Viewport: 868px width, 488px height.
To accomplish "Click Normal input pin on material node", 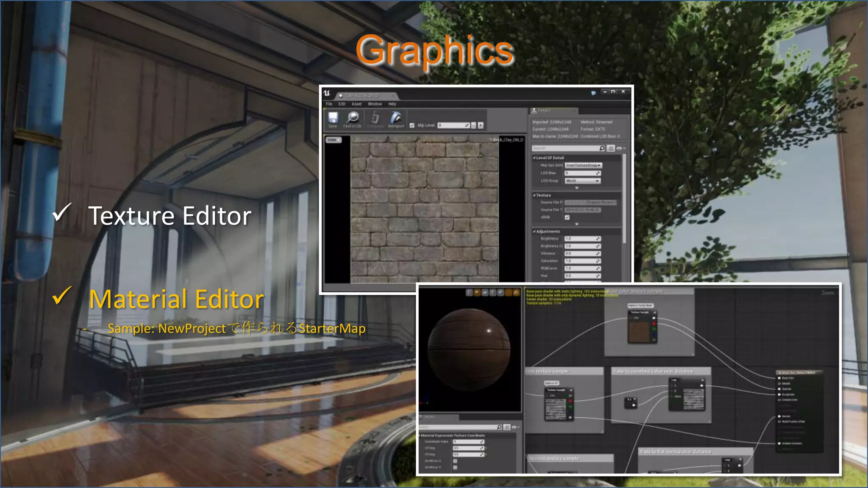I will pos(779,416).
